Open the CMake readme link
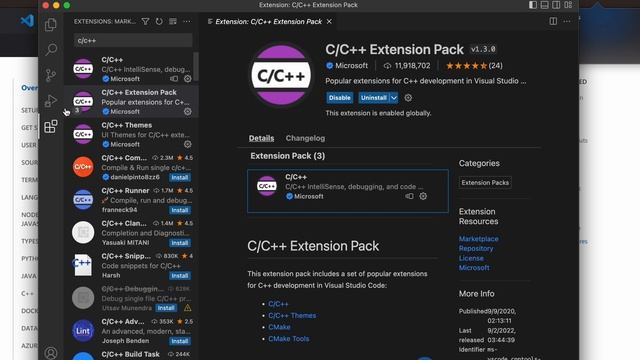Viewport: 640px width, 360px height. click(280, 327)
